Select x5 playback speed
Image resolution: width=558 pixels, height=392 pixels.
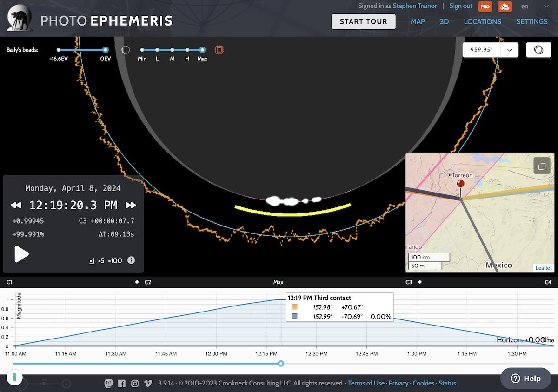point(101,261)
